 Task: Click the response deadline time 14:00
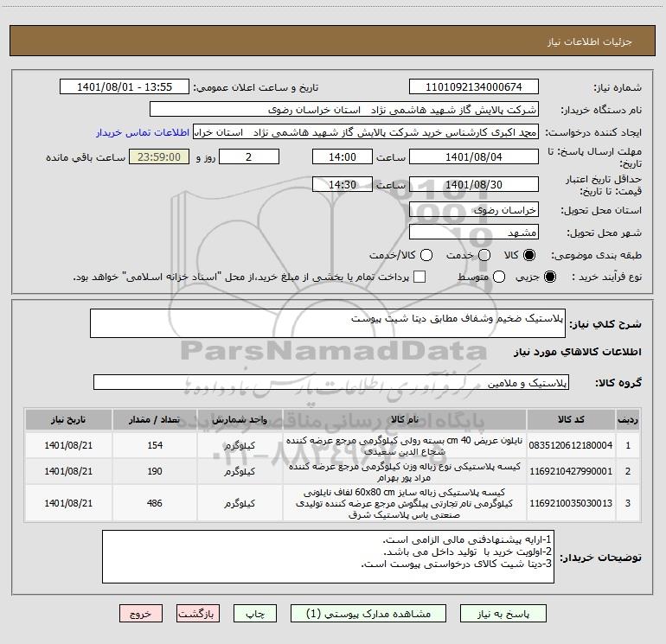point(343,156)
